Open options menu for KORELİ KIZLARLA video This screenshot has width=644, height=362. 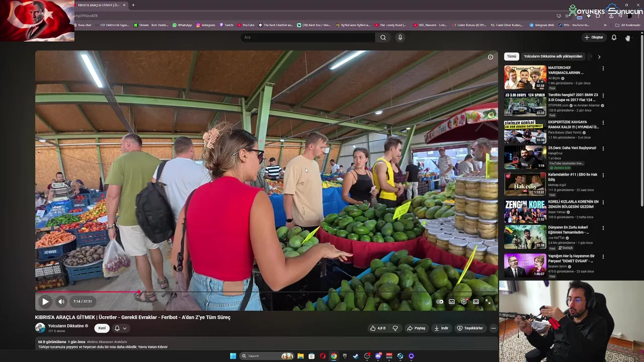[x=603, y=203]
